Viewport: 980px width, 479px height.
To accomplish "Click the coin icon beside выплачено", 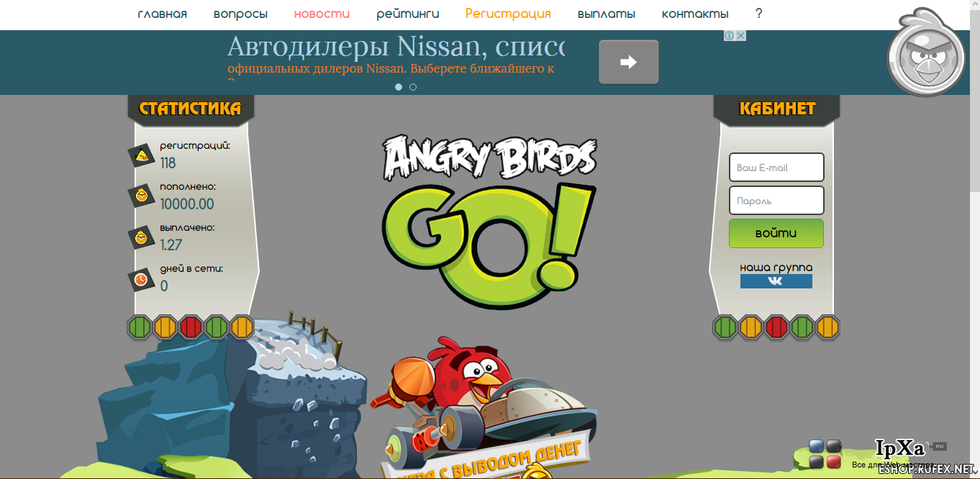I will [x=142, y=237].
